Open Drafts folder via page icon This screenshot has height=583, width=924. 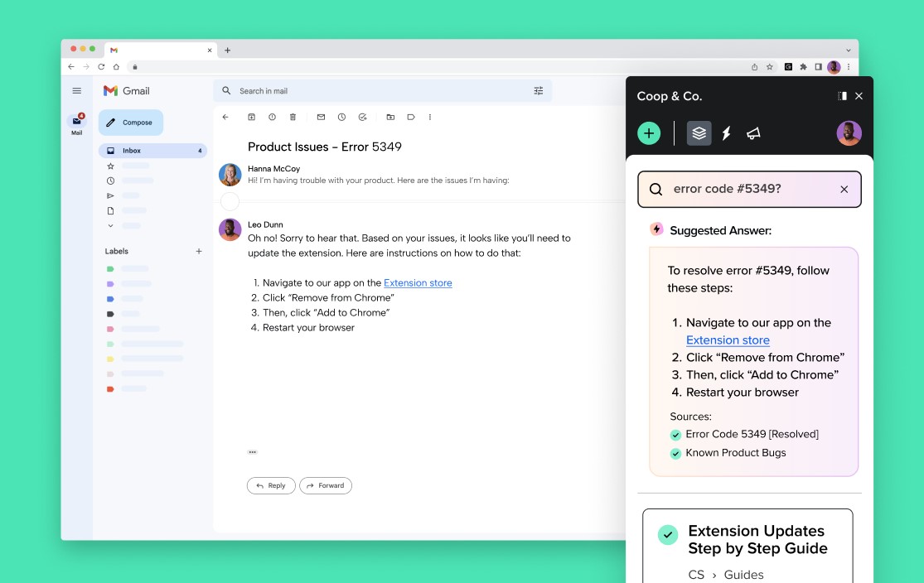pyautogui.click(x=110, y=211)
